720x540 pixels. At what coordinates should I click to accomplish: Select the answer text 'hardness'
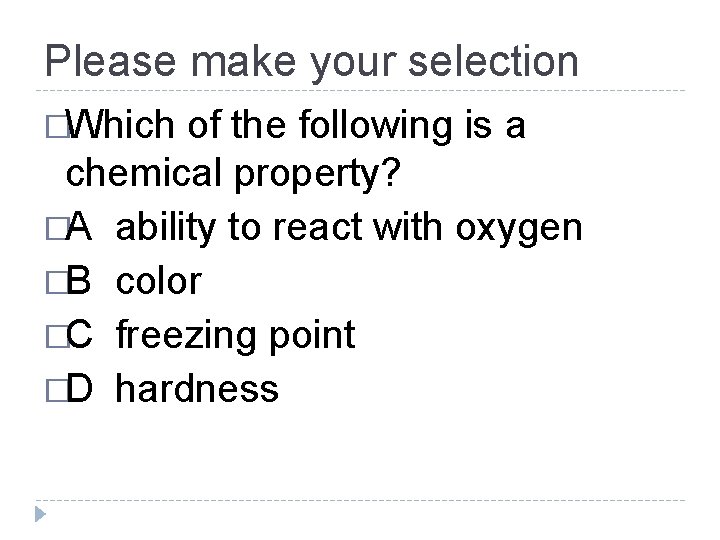[x=197, y=387]
